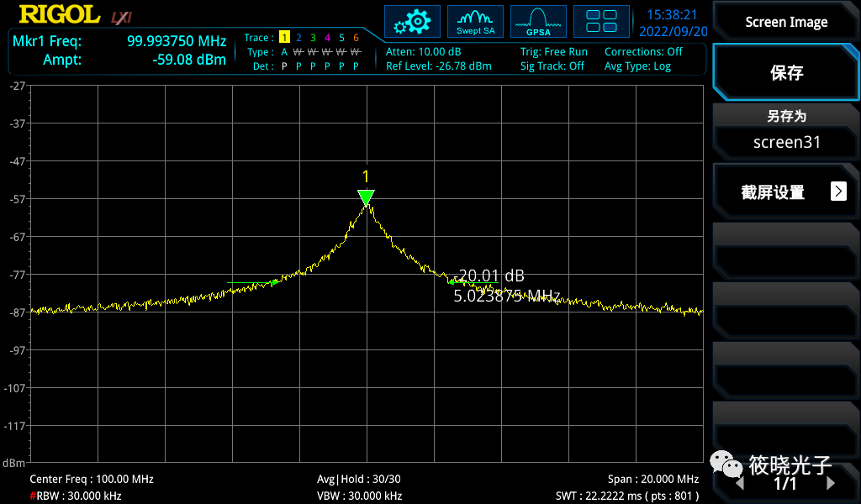Select trace 2 in trace panel

coord(298,38)
